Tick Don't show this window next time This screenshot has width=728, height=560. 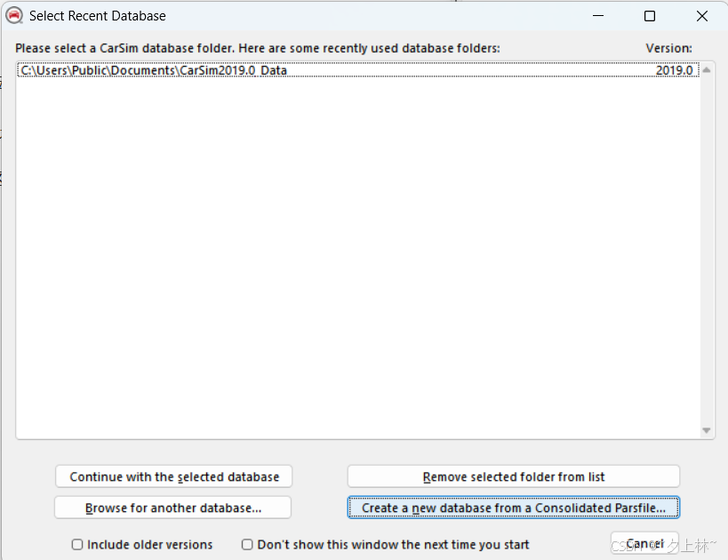point(247,544)
